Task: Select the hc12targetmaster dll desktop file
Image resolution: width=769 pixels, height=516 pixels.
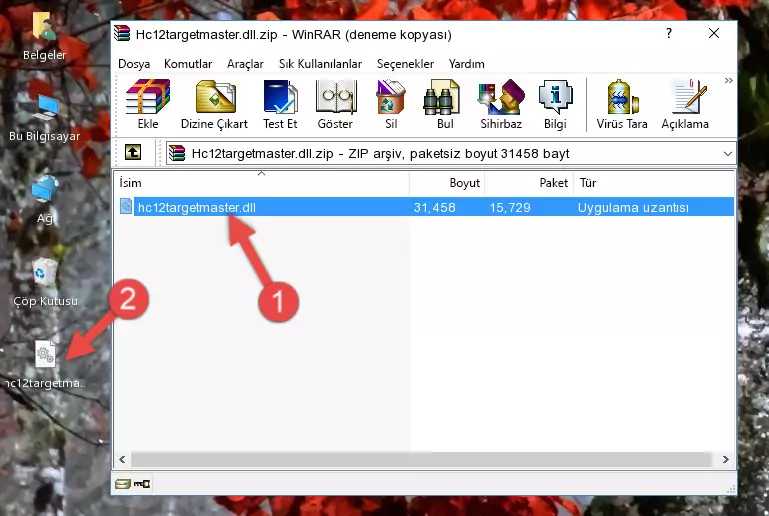Action: pyautogui.click(x=45, y=365)
